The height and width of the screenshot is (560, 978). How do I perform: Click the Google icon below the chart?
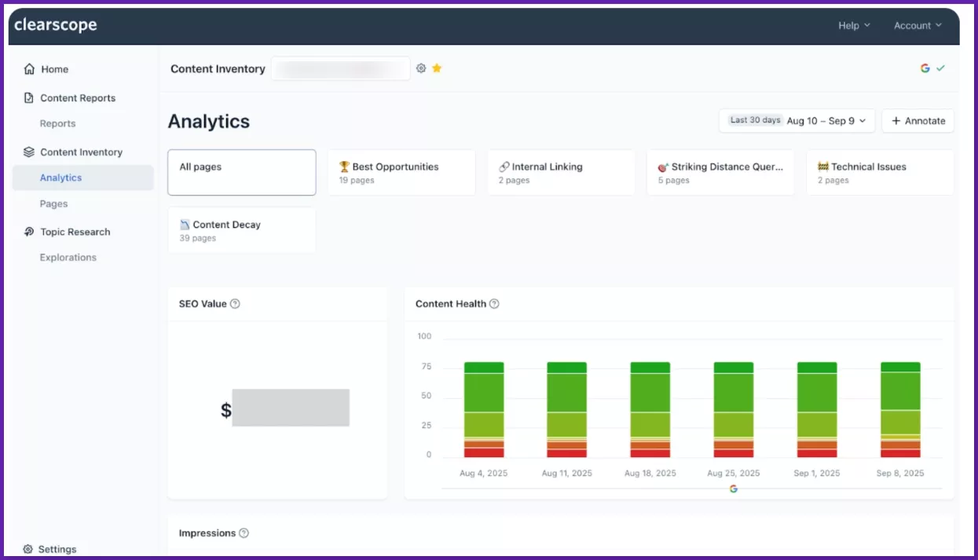tap(733, 488)
